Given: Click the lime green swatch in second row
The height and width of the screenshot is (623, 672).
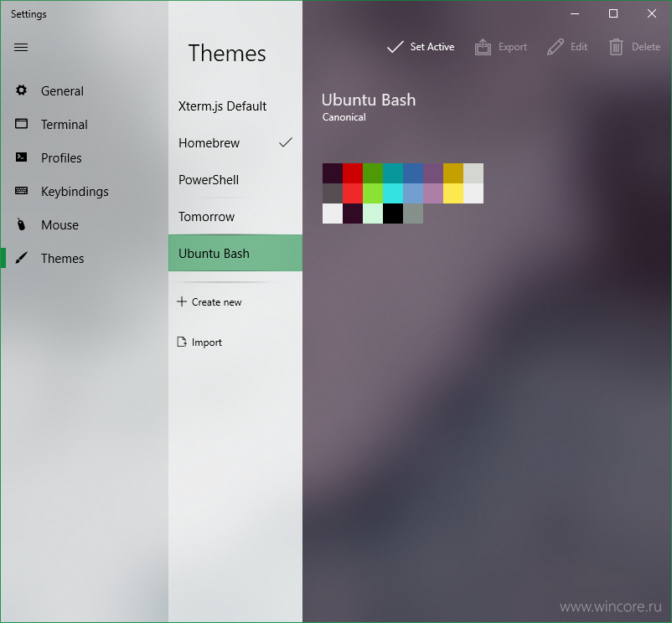Looking at the screenshot, I should click(373, 193).
